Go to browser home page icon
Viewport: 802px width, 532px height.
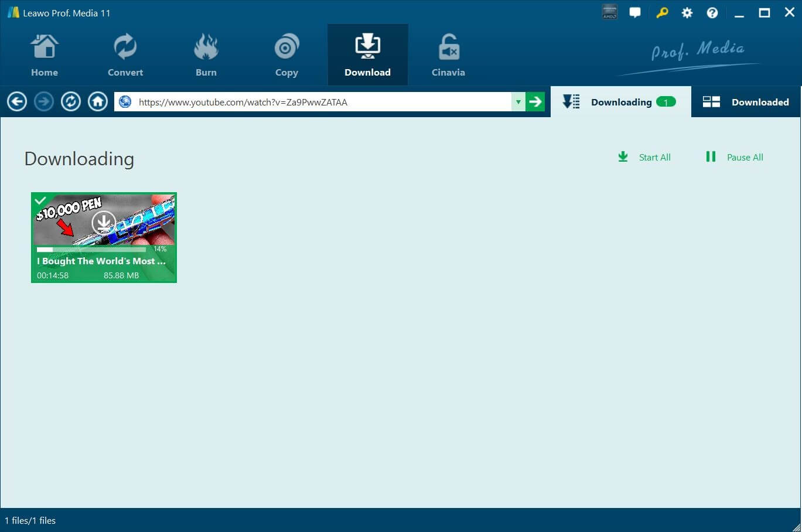(98, 102)
